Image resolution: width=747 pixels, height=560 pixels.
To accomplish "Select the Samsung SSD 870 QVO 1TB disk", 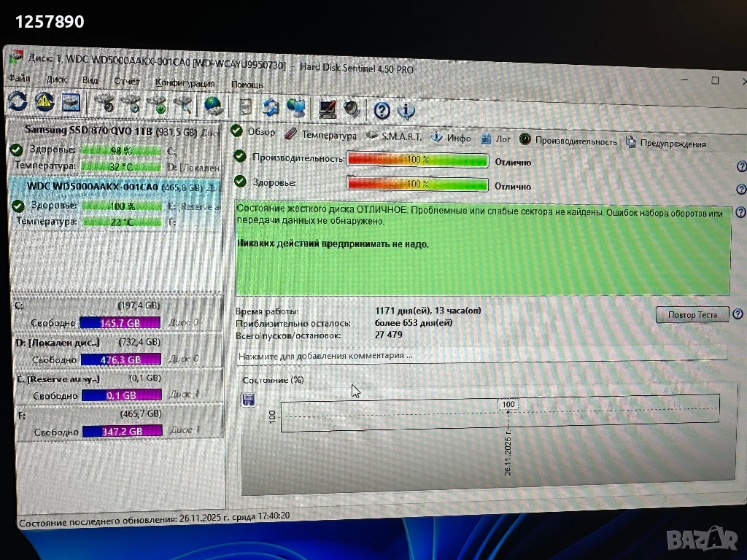I will click(88, 130).
